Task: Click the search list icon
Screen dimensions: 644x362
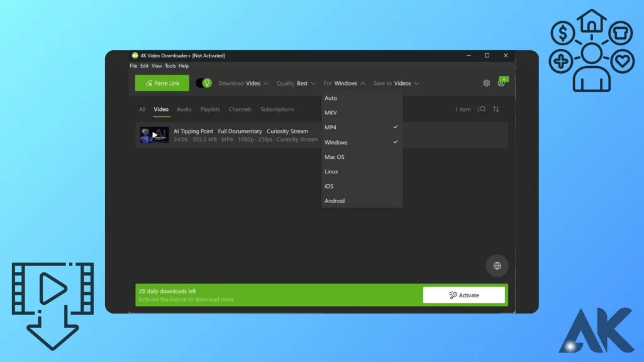Action: [x=481, y=109]
